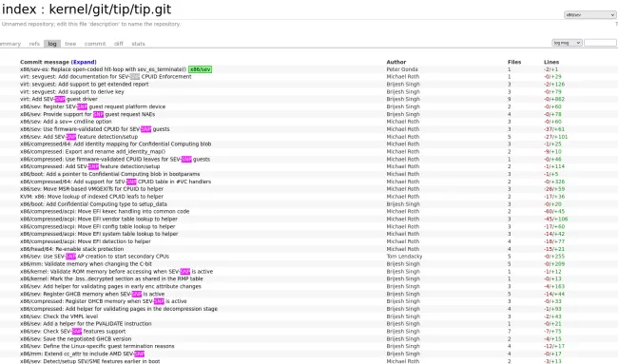
Task: Open commit 'x86/sev: Save the negotiated GHCB version'
Action: tap(76, 338)
